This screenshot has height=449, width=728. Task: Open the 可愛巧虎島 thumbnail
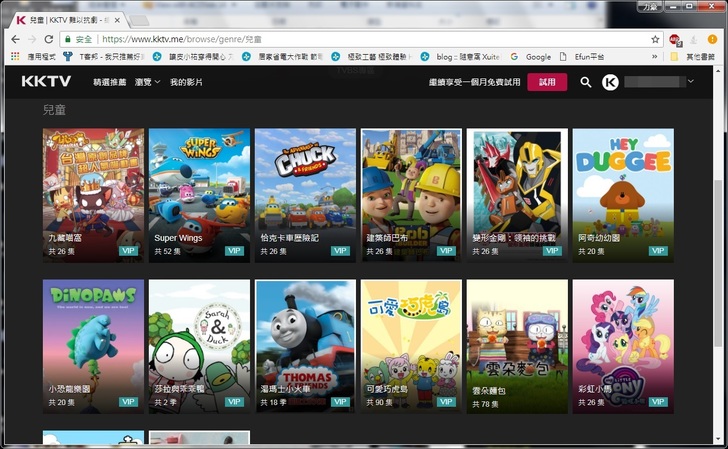pos(411,346)
